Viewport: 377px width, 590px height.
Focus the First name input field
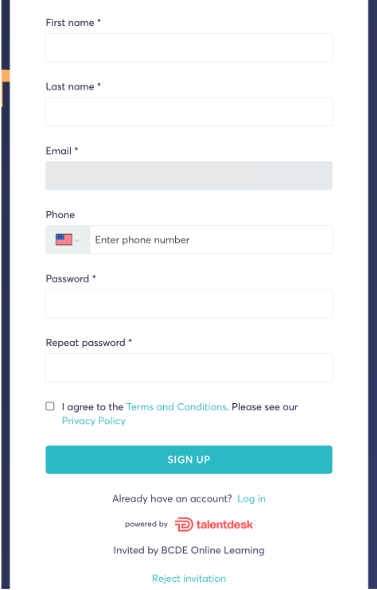(x=189, y=47)
